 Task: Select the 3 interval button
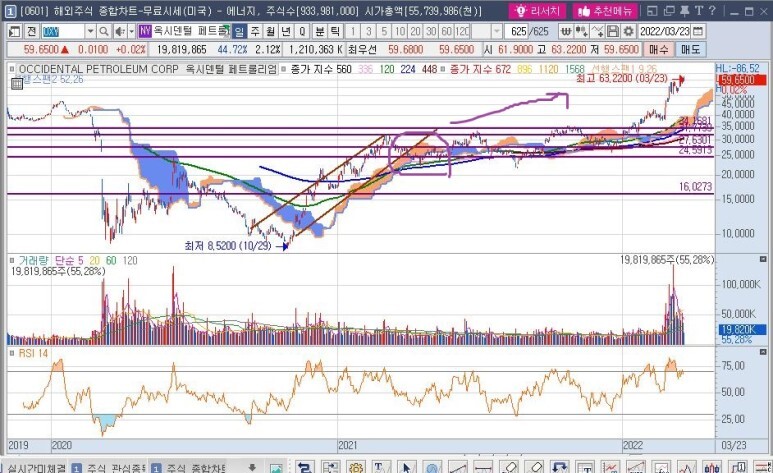(368, 32)
